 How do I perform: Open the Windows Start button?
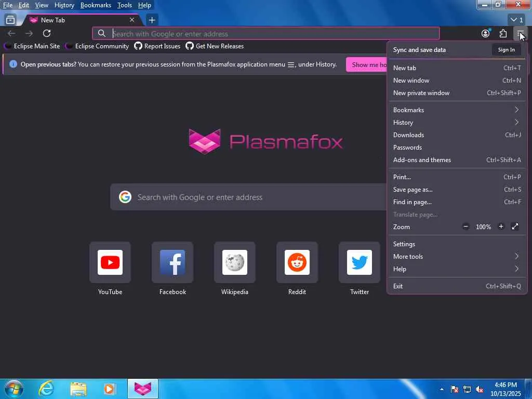click(14, 389)
